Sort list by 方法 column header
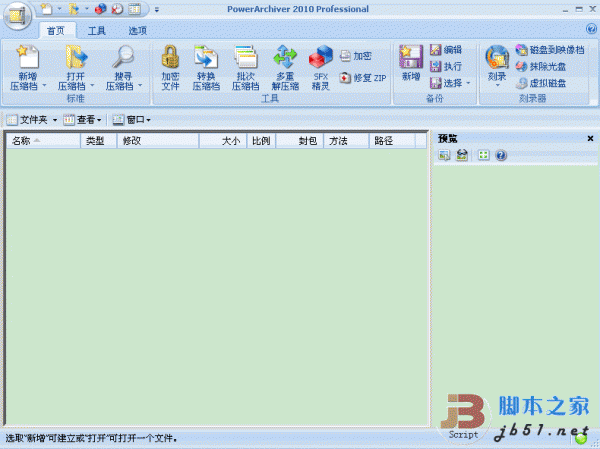Viewport: 600px width, 449px height. pyautogui.click(x=346, y=141)
